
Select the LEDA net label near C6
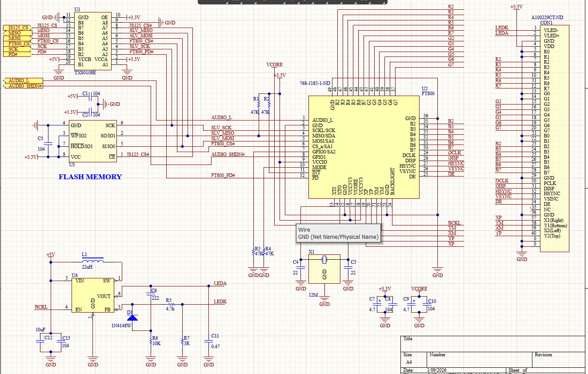click(220, 283)
